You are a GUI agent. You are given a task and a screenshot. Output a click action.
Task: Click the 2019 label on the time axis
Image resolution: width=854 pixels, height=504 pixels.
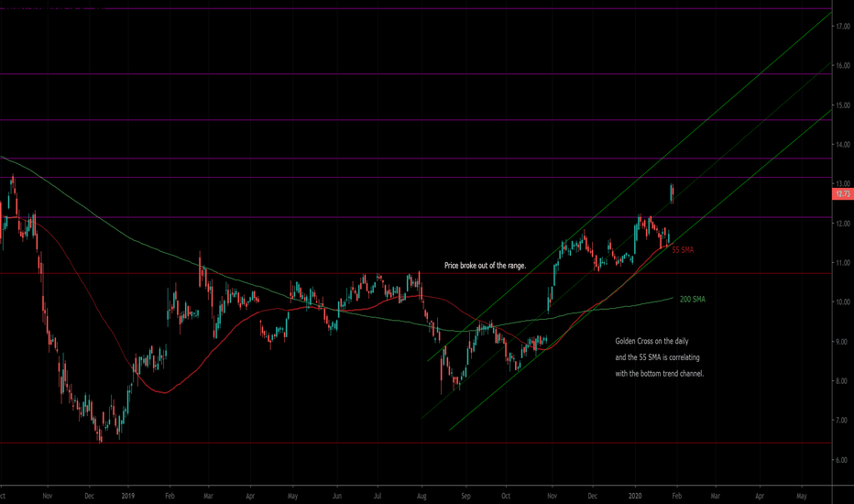pyautogui.click(x=128, y=496)
